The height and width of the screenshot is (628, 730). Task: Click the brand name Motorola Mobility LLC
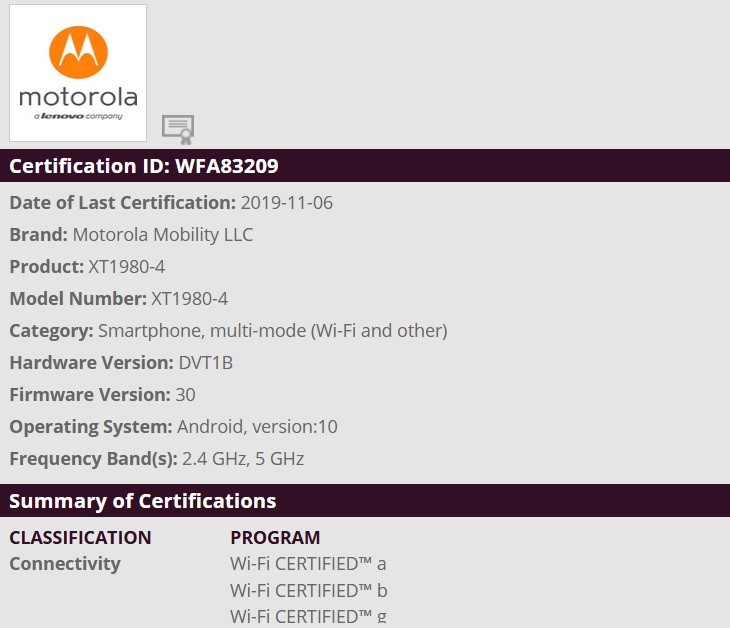click(x=163, y=235)
